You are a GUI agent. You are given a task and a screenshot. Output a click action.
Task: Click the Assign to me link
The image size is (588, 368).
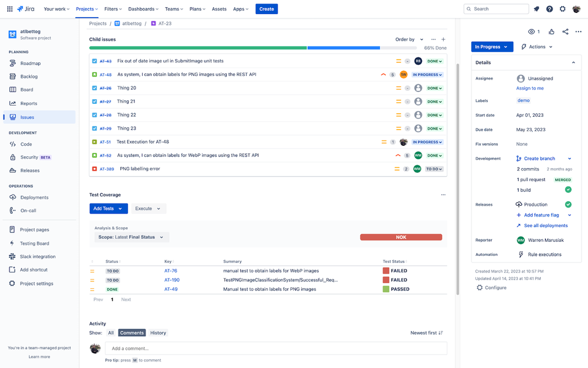(x=530, y=88)
